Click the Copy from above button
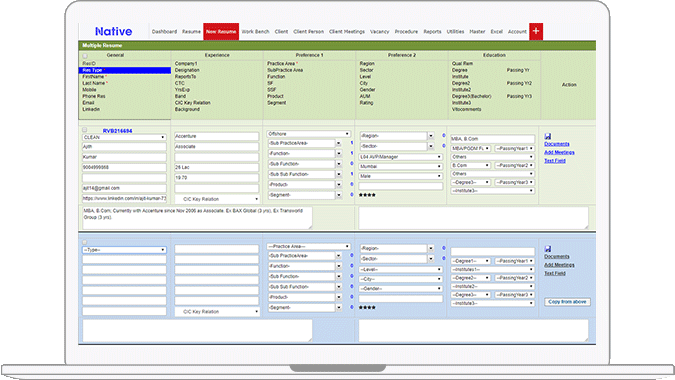 pos(567,302)
